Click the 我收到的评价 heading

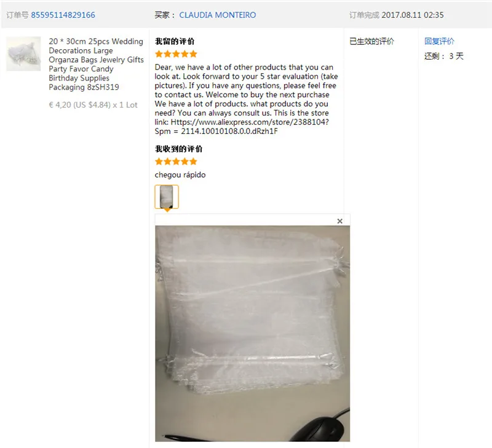click(x=179, y=149)
